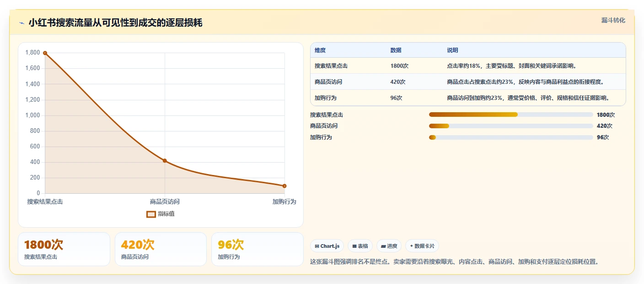Select the 商品页访问 table cell
The image size is (644, 284).
click(328, 82)
